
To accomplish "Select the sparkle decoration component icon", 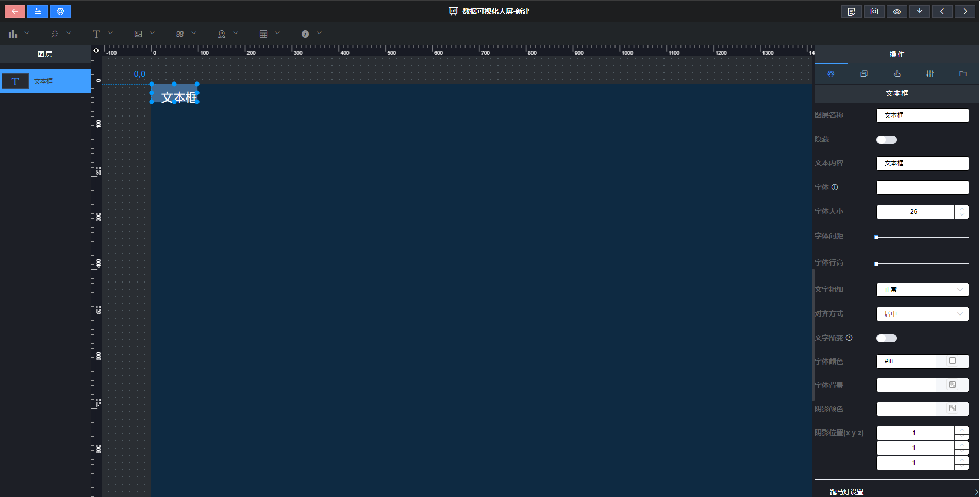I will 55,34.
